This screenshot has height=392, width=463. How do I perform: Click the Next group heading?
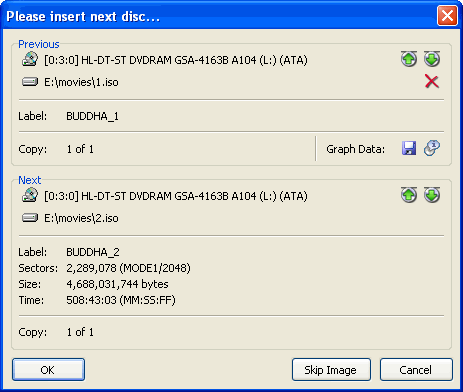30,180
